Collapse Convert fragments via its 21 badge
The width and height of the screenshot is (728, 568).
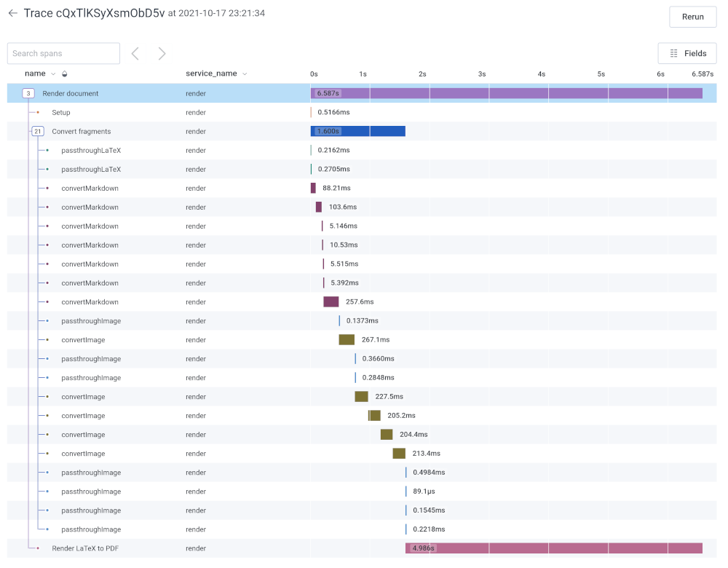click(x=38, y=131)
